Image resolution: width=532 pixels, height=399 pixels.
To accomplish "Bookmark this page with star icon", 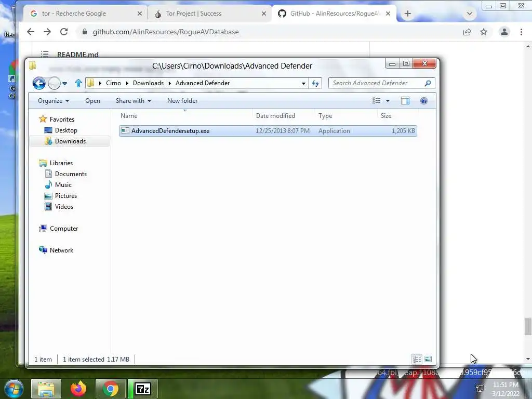I will click(484, 32).
